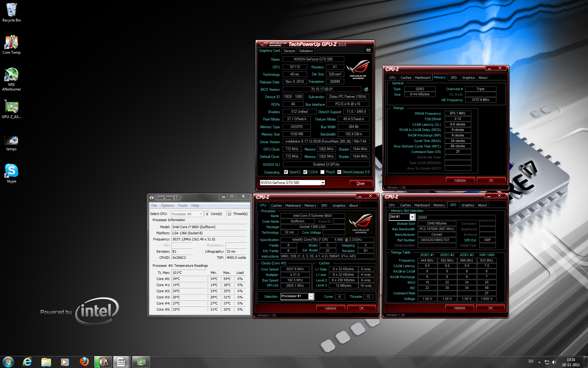The image size is (588, 368).
Task: Launch Core Temp from desktop shortcut
Action: [x=11, y=45]
